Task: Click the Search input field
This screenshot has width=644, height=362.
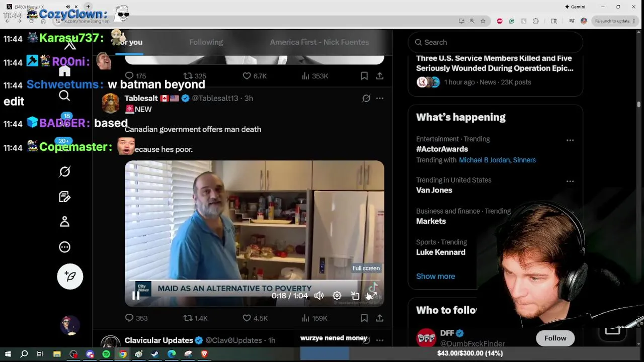Action: pyautogui.click(x=496, y=42)
